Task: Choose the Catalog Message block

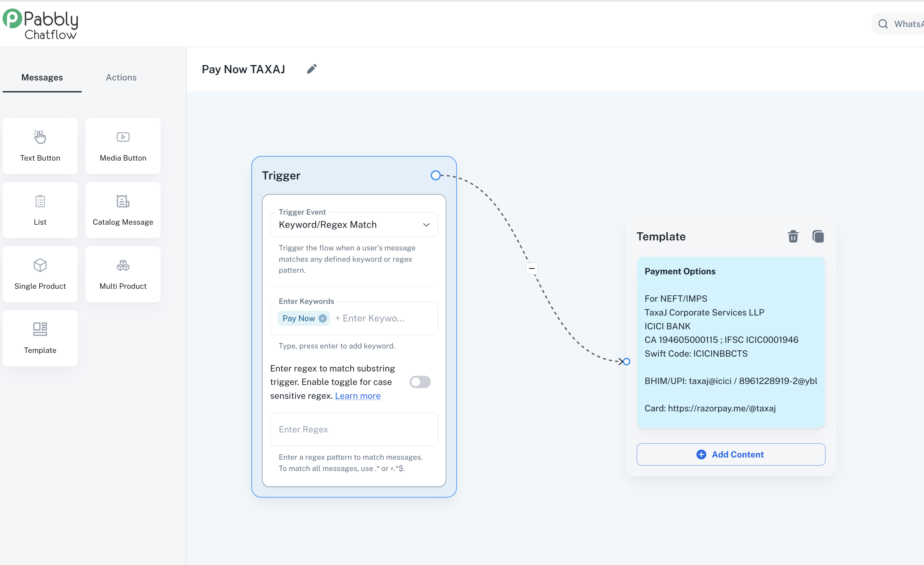Action: coord(123,210)
